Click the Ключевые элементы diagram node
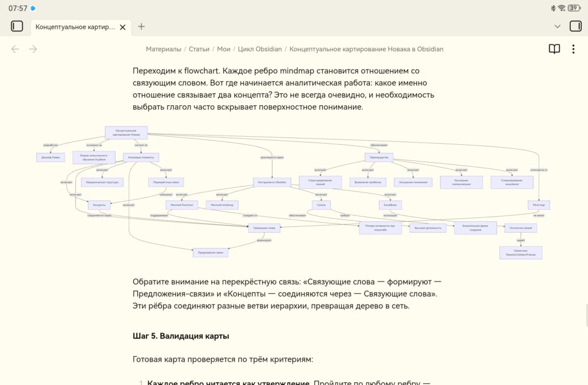 coord(141,157)
